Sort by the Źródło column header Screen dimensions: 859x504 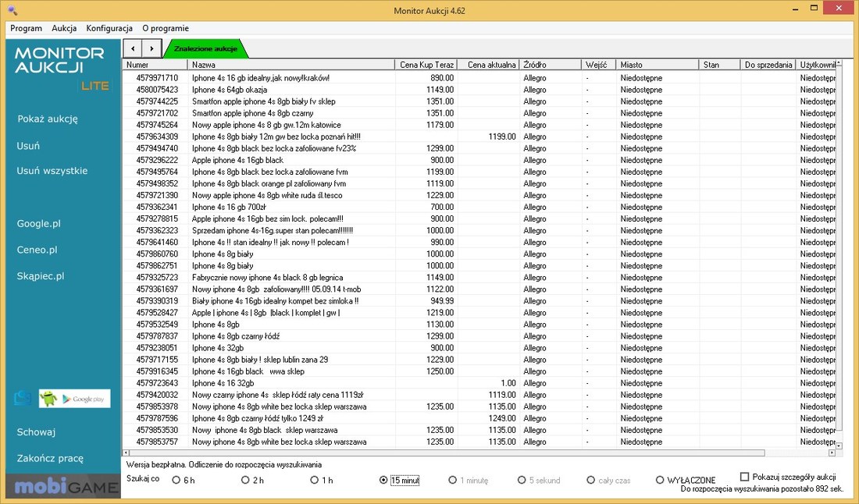(550, 65)
